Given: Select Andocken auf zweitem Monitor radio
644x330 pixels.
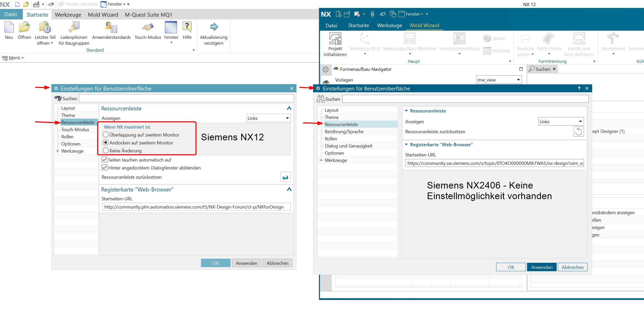Looking at the screenshot, I should pos(105,143).
